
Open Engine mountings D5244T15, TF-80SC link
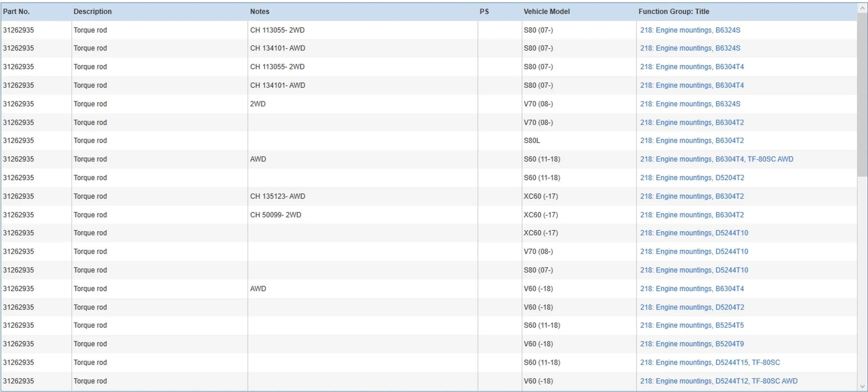(x=710, y=362)
